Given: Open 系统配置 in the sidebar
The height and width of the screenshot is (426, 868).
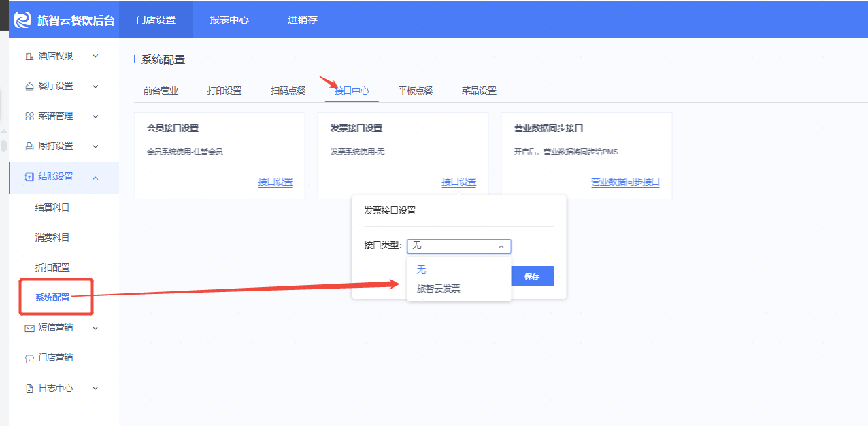Looking at the screenshot, I should coord(52,297).
